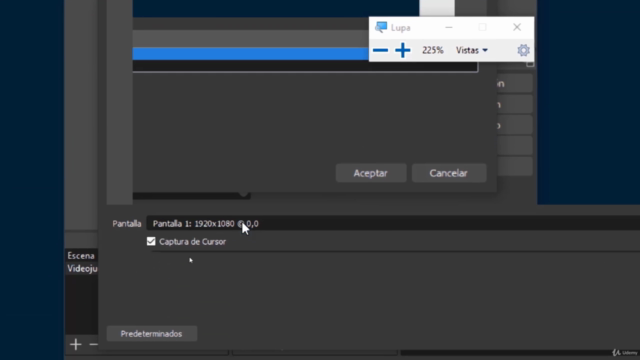Click Aceptar button in dialog
The image size is (640, 360).
(371, 173)
